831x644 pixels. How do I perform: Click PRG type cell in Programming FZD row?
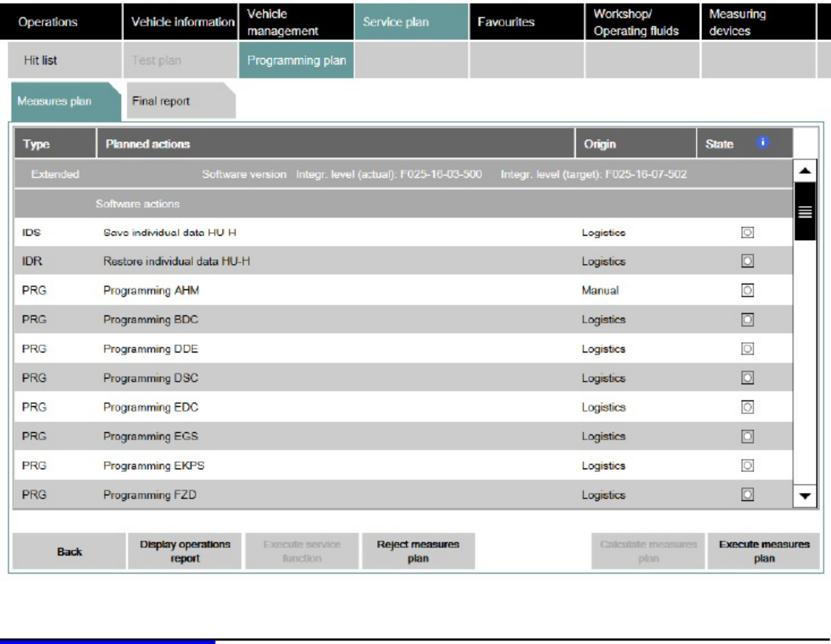(34, 495)
